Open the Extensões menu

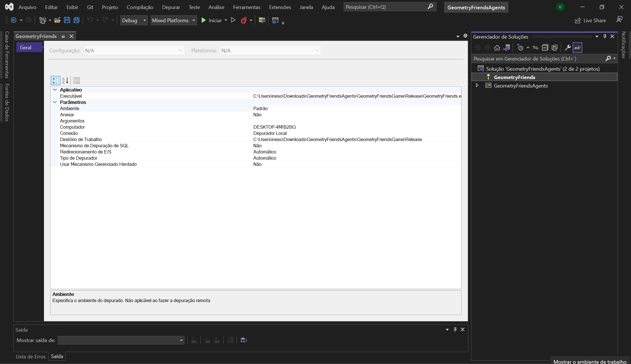280,7
